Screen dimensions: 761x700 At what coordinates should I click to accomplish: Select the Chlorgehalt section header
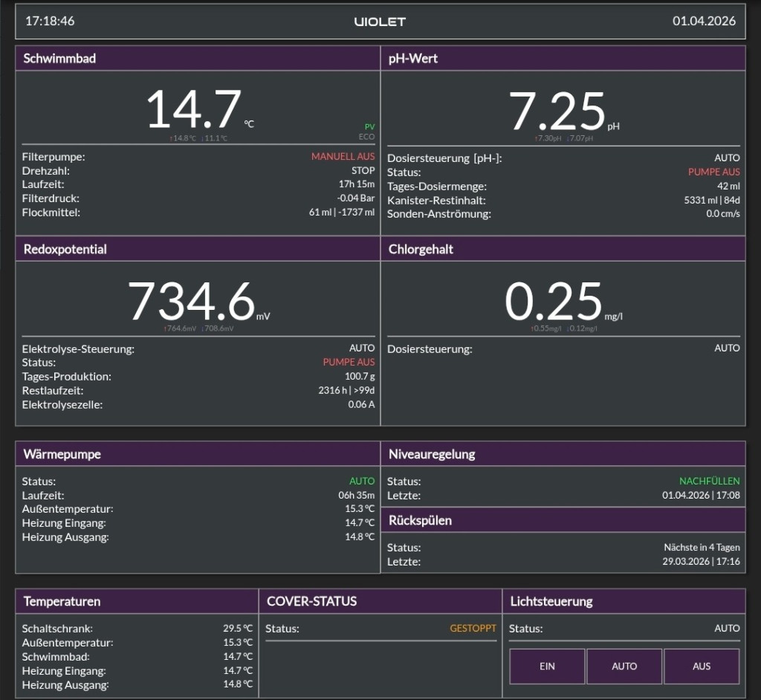click(x=563, y=249)
